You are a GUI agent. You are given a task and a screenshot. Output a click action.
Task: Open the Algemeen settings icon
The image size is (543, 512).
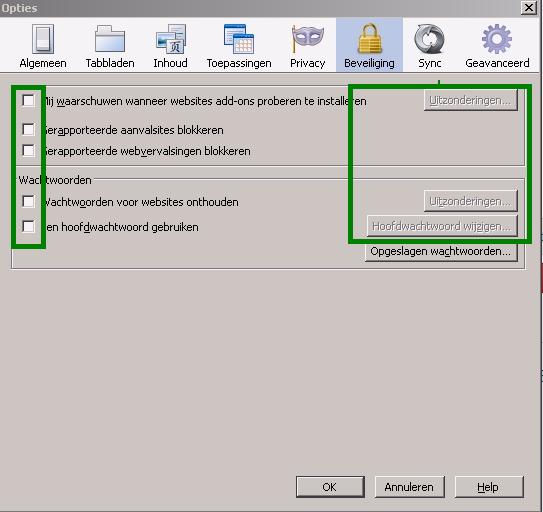point(43,39)
